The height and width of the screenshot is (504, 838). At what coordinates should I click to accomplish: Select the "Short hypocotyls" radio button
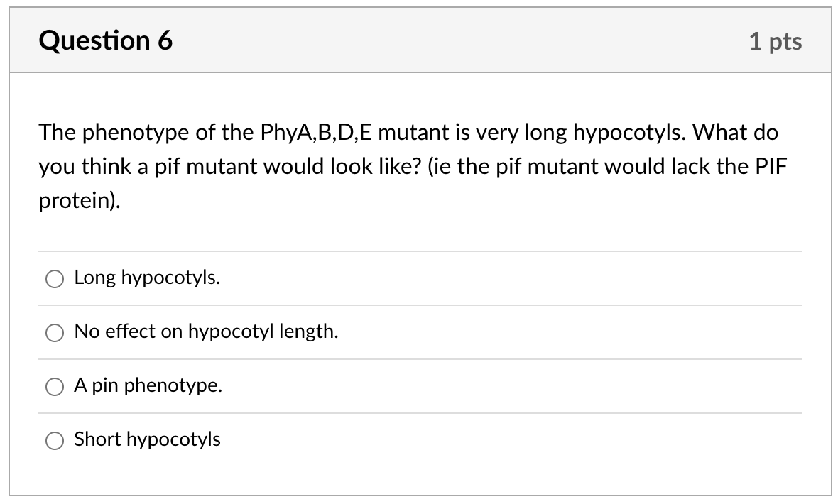(54, 440)
